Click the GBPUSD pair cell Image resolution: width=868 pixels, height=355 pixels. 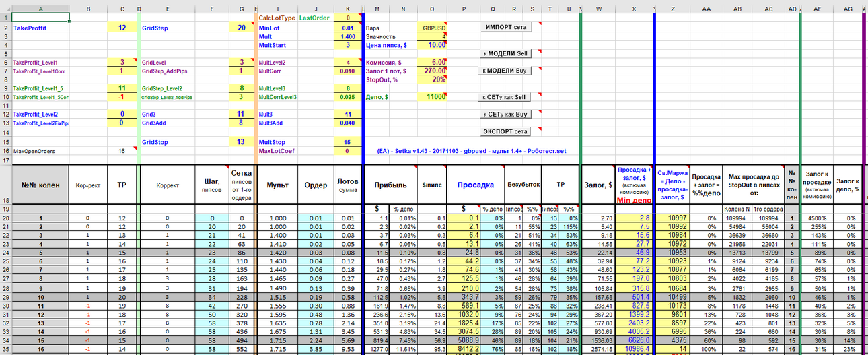[431, 28]
